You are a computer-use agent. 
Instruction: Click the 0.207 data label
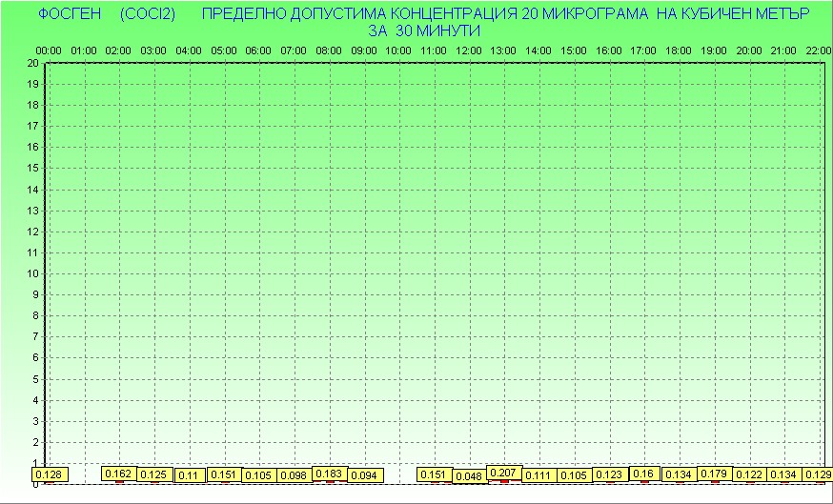coord(503,473)
